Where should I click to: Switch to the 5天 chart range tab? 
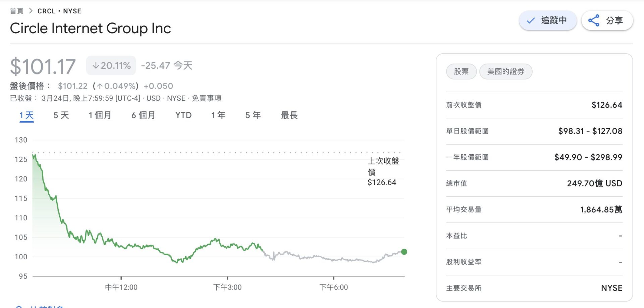[x=60, y=115]
